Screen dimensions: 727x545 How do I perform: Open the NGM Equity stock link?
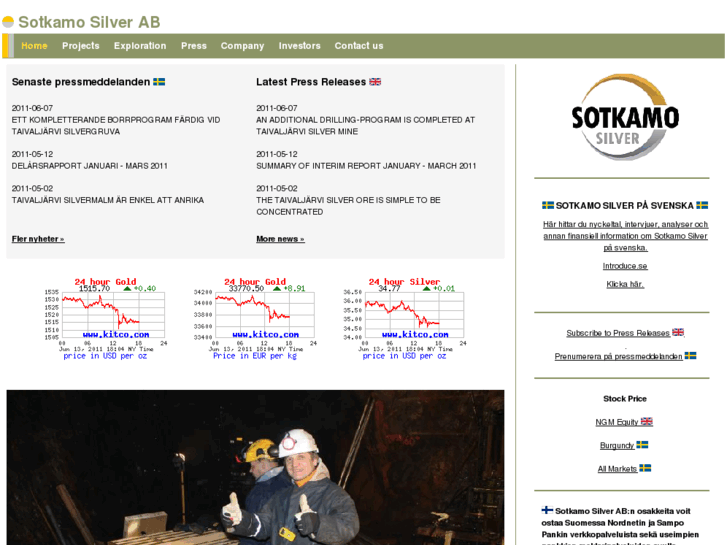click(617, 422)
